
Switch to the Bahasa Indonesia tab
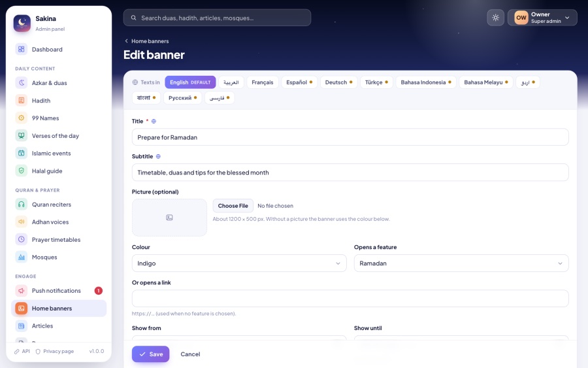[x=425, y=82]
